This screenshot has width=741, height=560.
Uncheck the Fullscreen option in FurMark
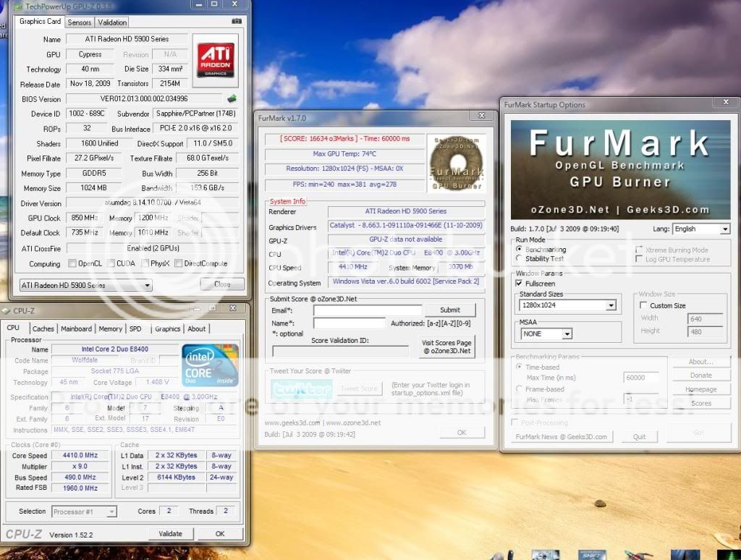click(519, 283)
